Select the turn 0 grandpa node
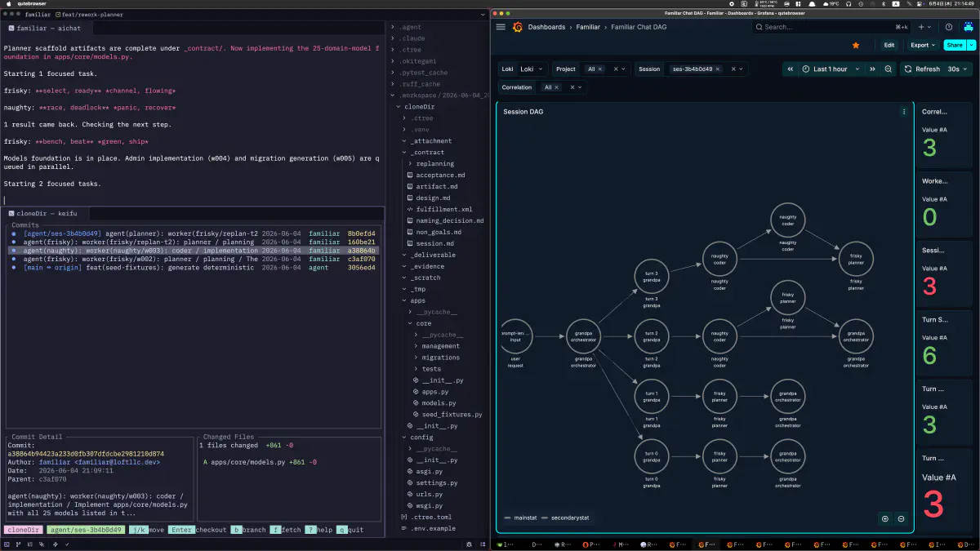Viewport: 980px width, 551px height. [651, 457]
